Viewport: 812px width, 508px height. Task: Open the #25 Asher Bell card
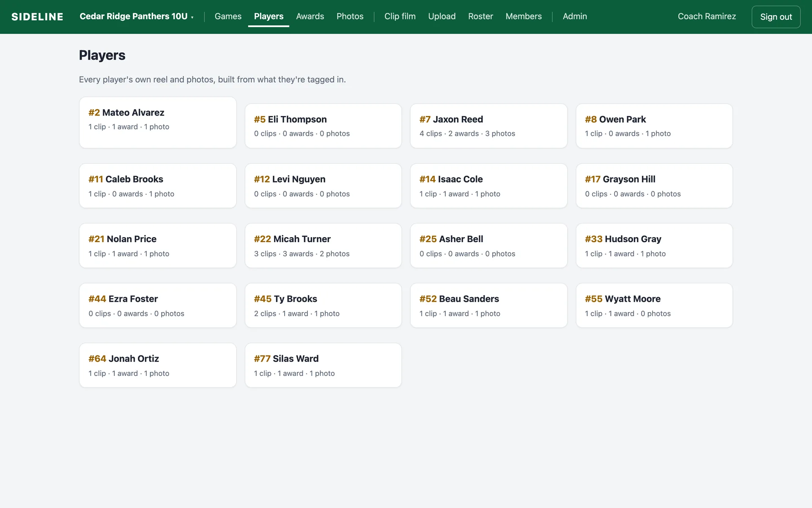click(488, 246)
